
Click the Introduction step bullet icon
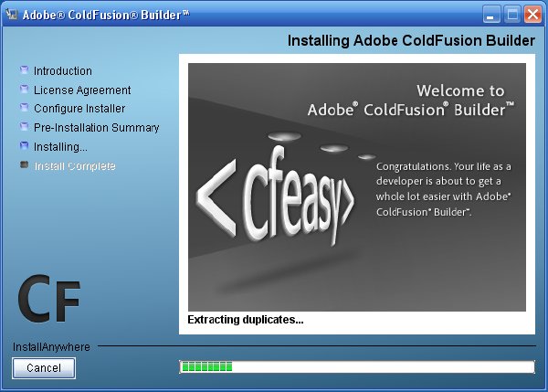click(24, 70)
